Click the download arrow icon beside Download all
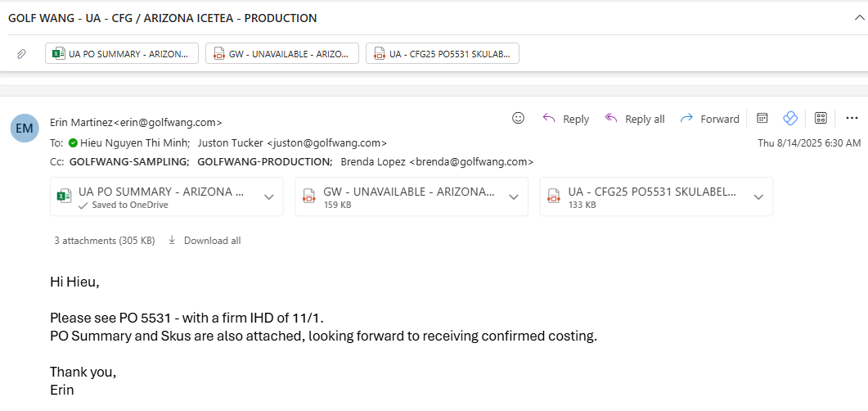This screenshot has height=411, width=868. coord(172,241)
